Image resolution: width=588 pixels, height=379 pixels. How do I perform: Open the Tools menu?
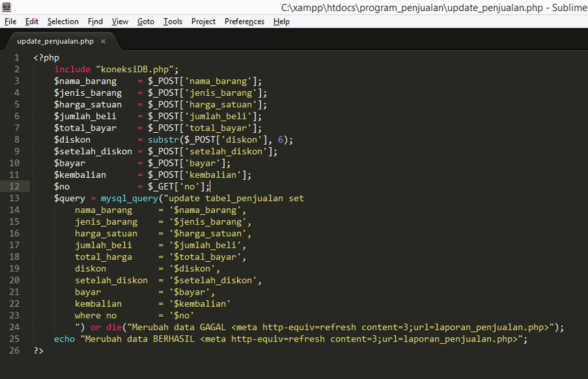click(173, 22)
